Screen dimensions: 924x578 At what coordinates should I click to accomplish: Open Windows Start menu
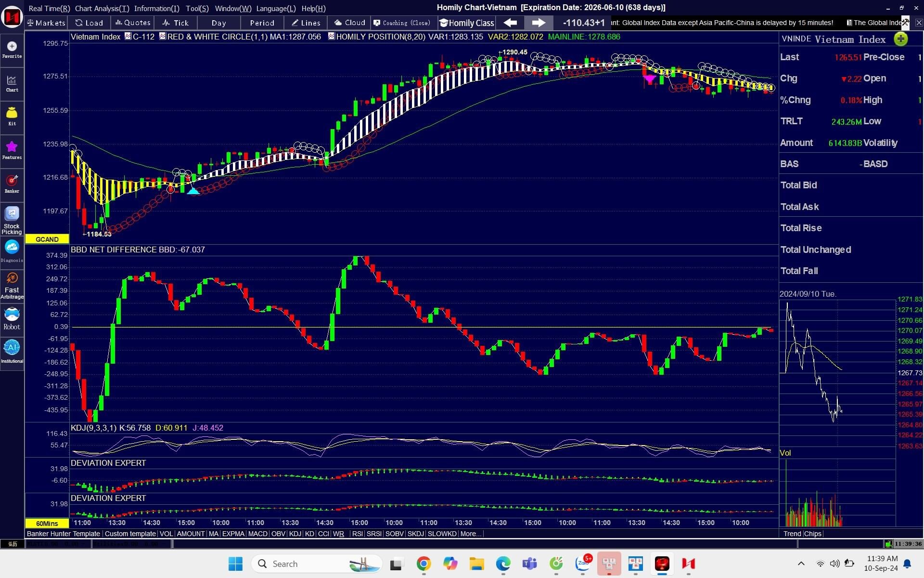pos(235,564)
